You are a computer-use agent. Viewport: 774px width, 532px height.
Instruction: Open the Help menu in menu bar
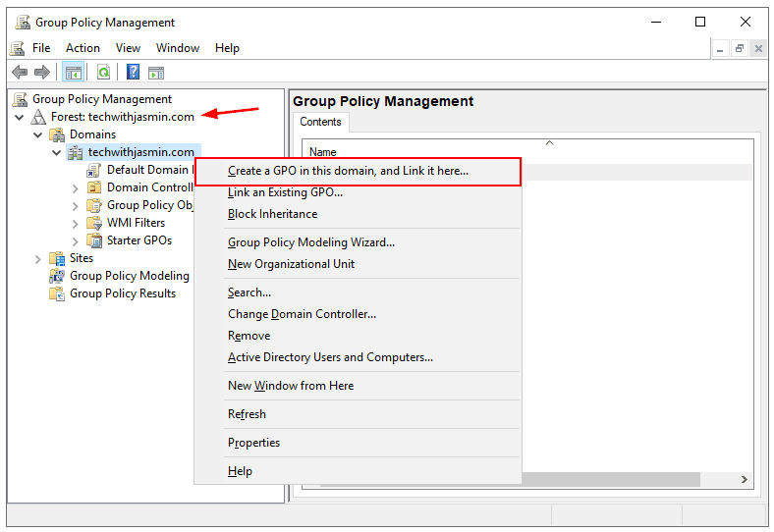(227, 48)
